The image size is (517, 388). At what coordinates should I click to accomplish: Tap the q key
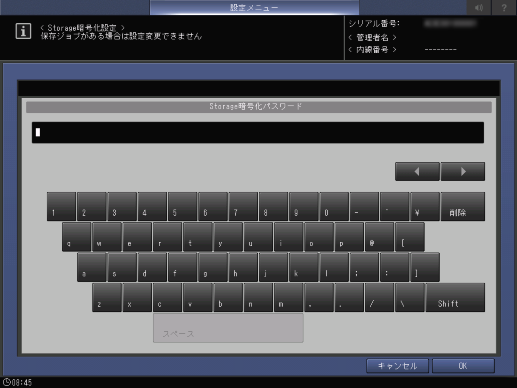pyautogui.click(x=76, y=237)
